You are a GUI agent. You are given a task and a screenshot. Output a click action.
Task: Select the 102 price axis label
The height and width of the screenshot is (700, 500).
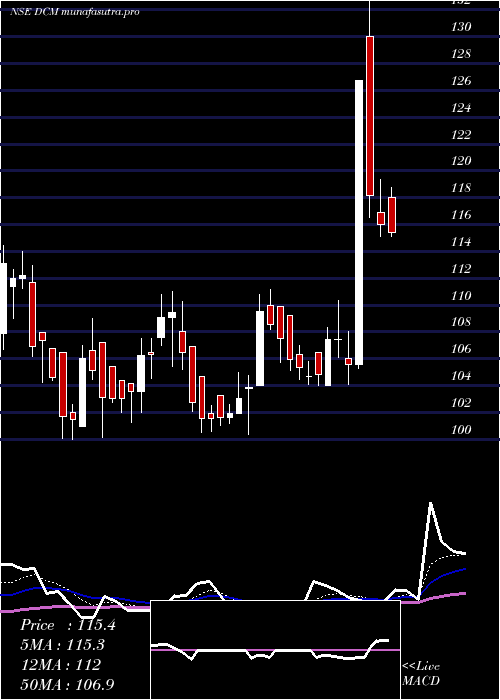coord(460,403)
